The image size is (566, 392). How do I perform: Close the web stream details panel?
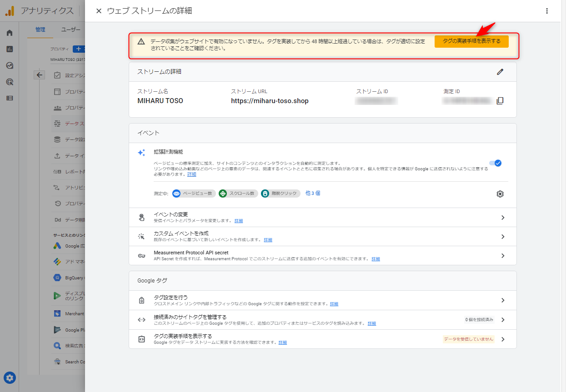pyautogui.click(x=99, y=11)
